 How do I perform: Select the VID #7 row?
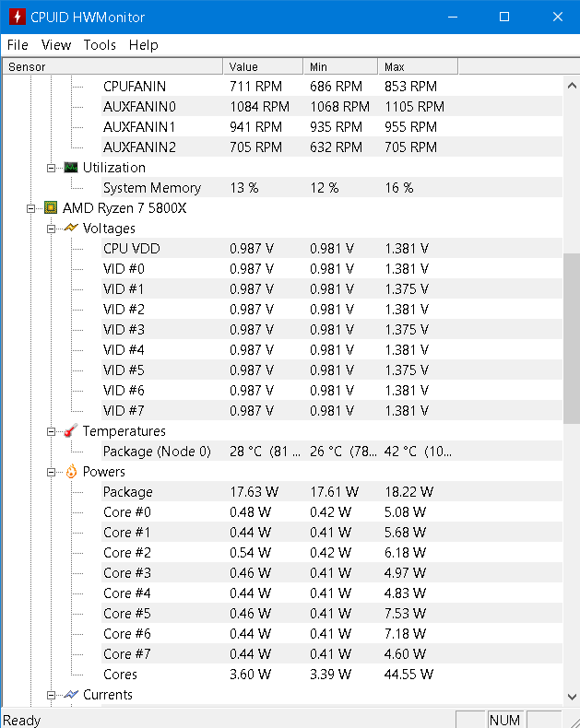(x=332, y=410)
